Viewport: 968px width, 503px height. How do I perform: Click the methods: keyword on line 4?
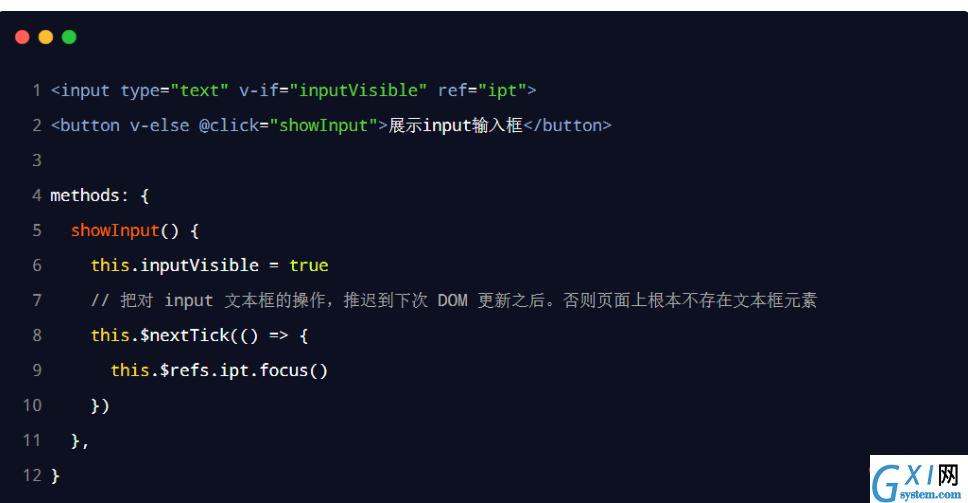[90, 196]
